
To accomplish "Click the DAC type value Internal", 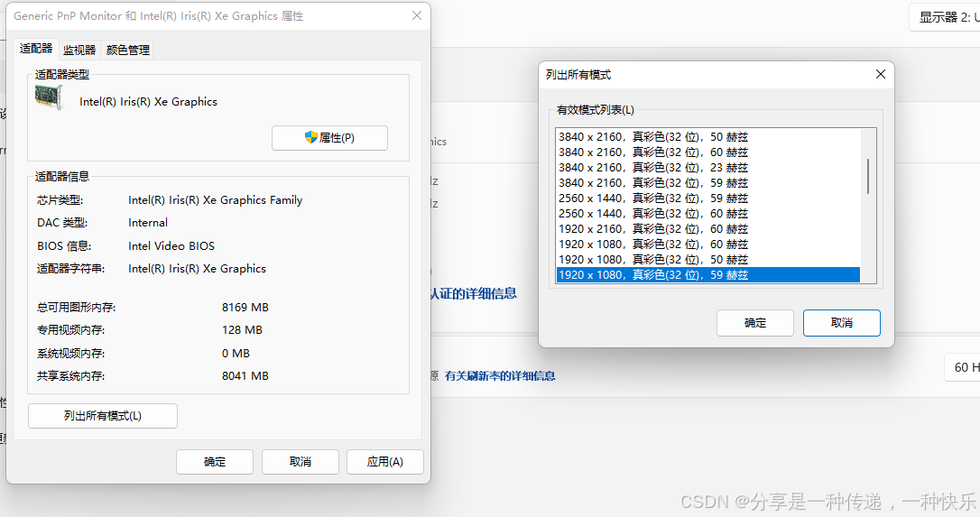I will [147, 223].
